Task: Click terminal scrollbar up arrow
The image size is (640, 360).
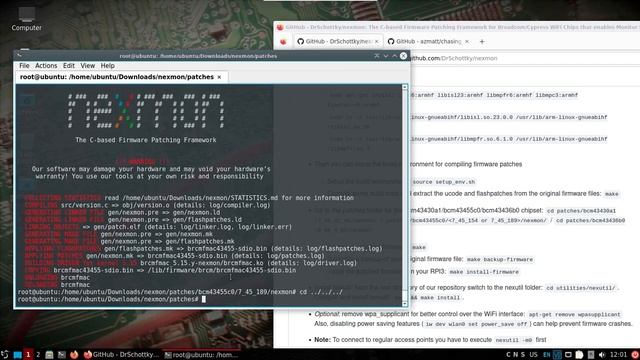Action: point(404,87)
